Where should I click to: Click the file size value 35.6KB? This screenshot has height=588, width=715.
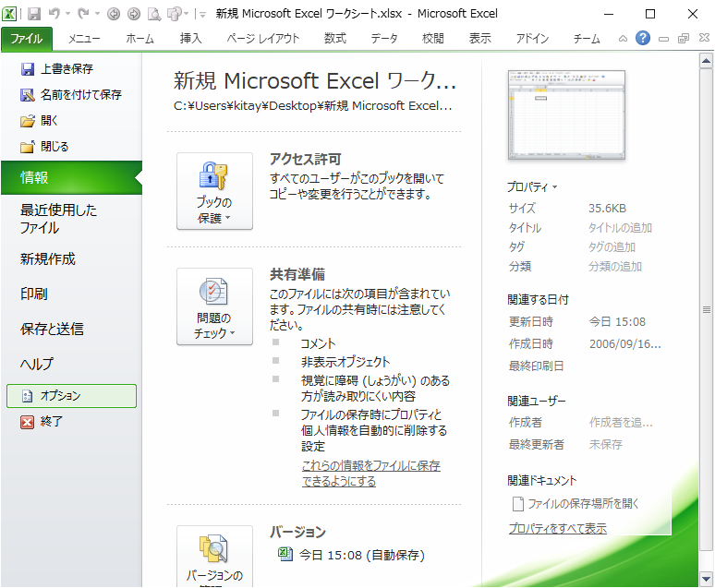point(607,209)
